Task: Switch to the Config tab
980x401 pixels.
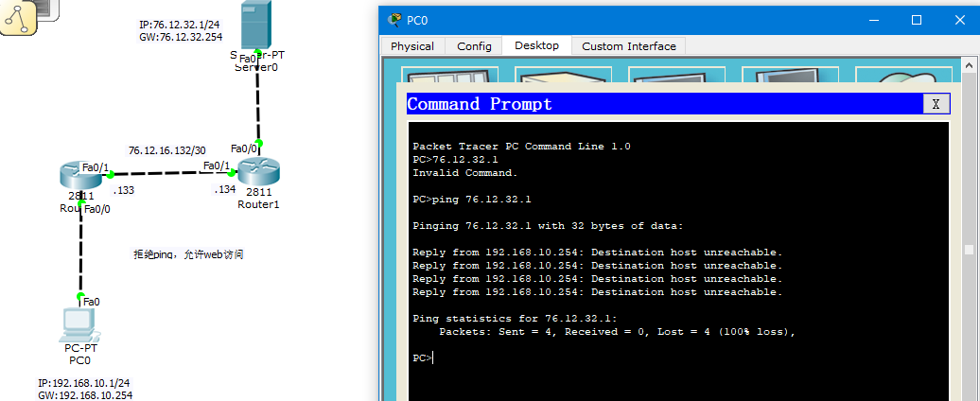Action: point(474,46)
